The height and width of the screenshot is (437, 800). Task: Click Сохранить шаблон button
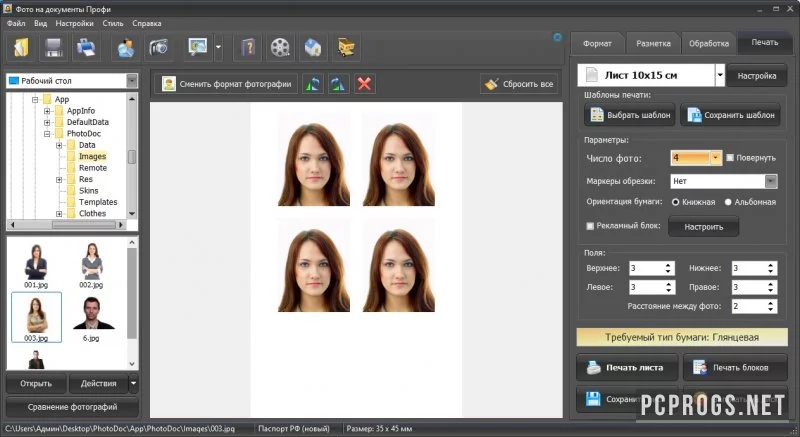pyautogui.click(x=731, y=115)
